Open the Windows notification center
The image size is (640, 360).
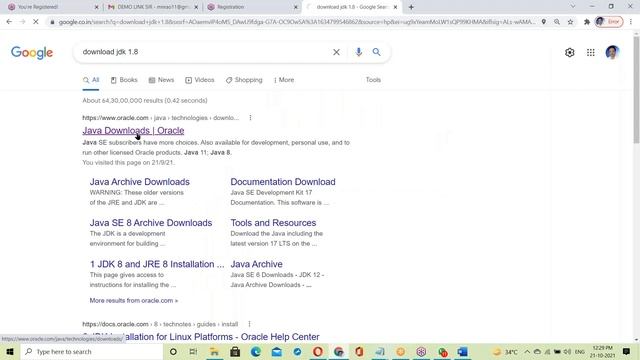click(627, 352)
